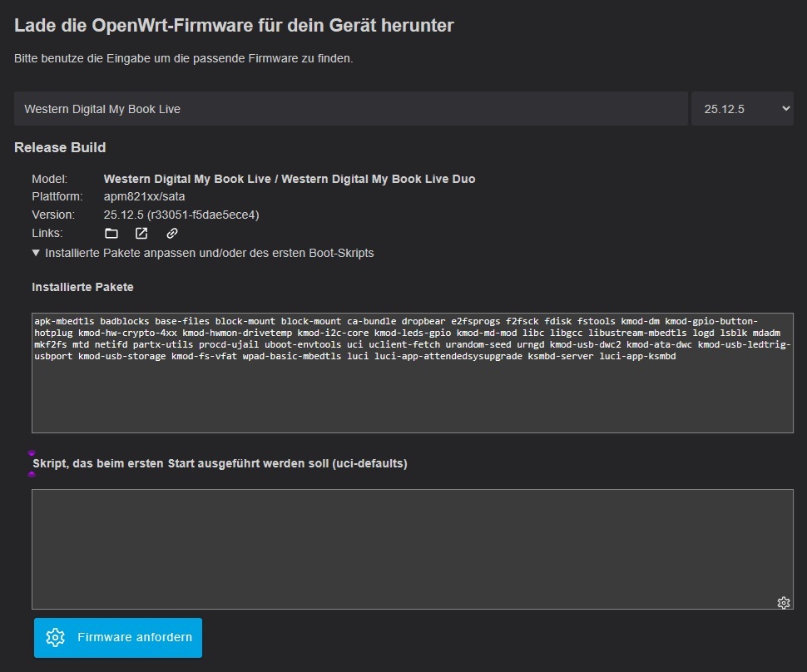Click apk-mbedtls in the package list
Image resolution: width=807 pixels, height=672 pixels.
pos(64,321)
